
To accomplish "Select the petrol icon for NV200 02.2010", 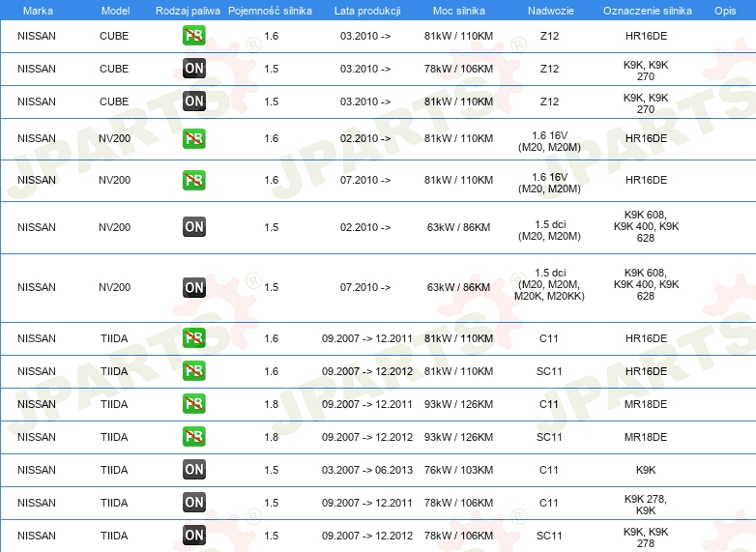I will coord(193,138).
